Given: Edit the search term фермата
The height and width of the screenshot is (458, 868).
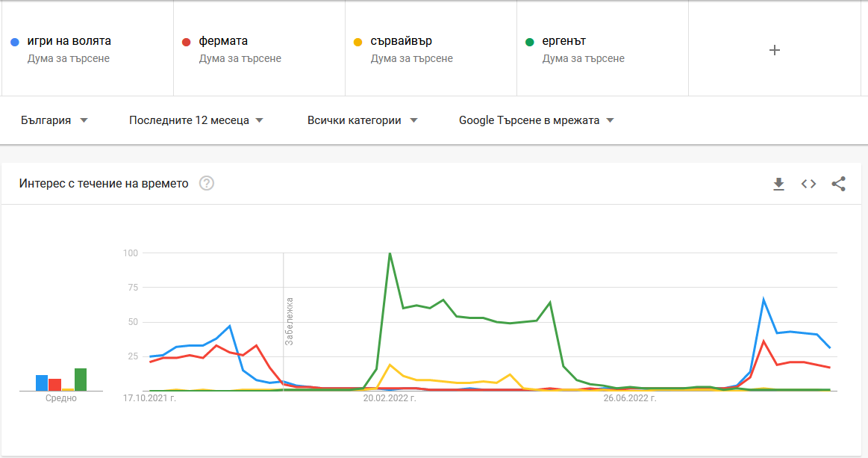Looking at the screenshot, I should pyautogui.click(x=223, y=41).
